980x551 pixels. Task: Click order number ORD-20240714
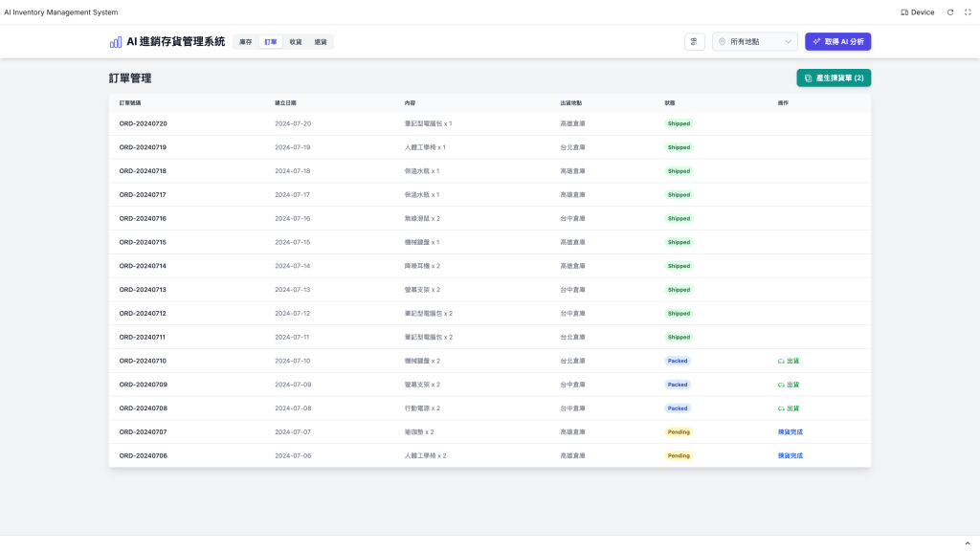tap(144, 266)
